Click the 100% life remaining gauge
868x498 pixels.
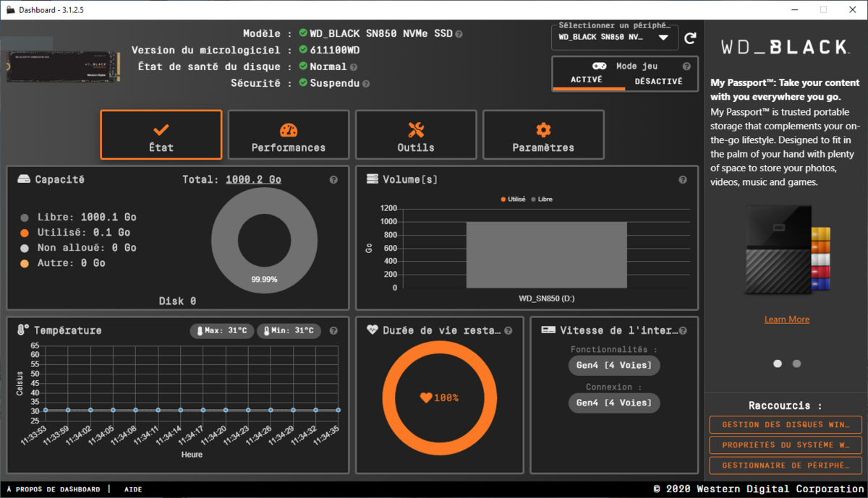pos(440,398)
